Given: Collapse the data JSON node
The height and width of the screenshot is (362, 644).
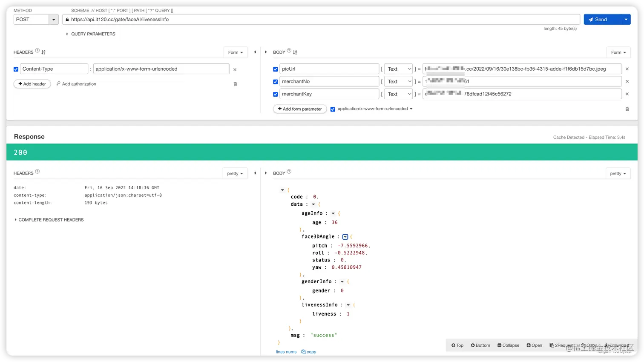Looking at the screenshot, I should coord(313,204).
